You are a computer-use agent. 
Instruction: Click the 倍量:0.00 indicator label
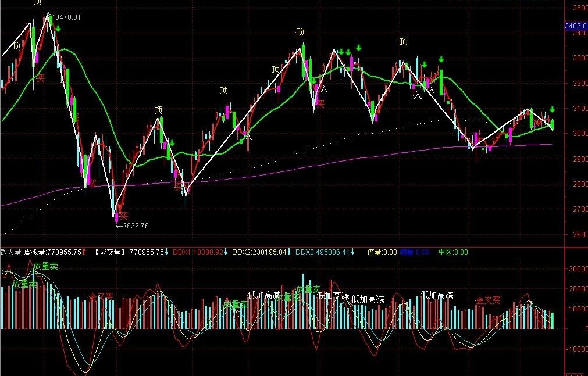tap(382, 252)
